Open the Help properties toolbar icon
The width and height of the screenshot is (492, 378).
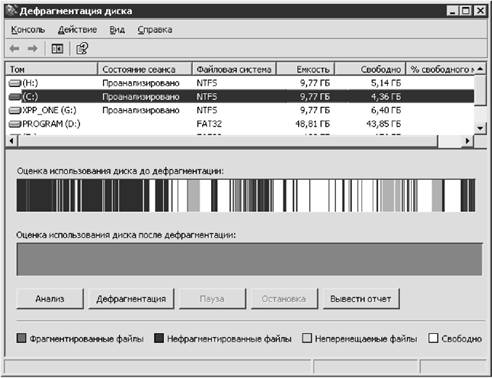[82, 49]
